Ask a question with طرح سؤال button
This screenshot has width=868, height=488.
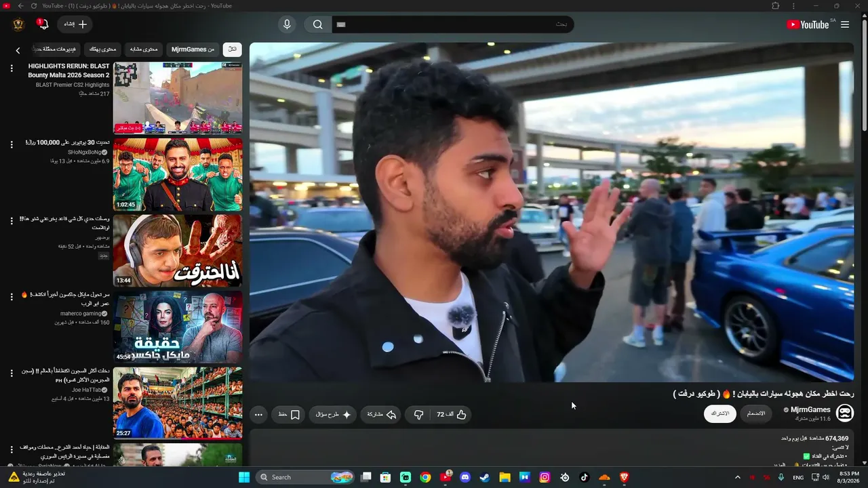(333, 414)
